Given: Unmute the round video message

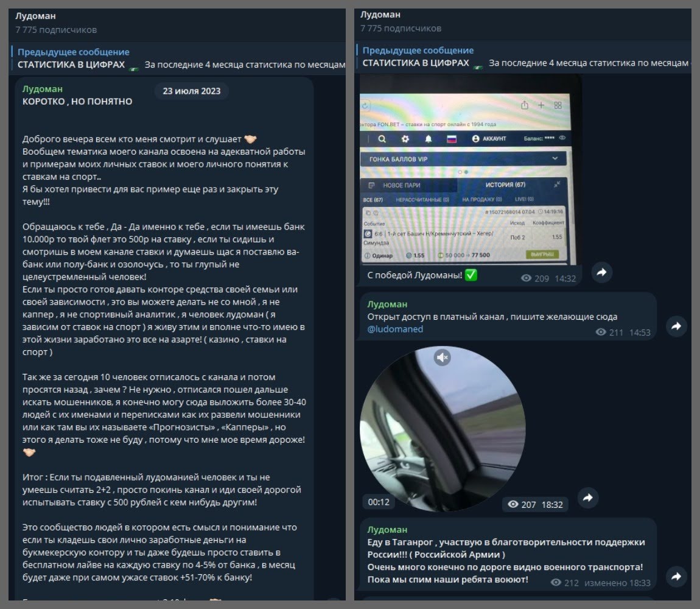Looking at the screenshot, I should pyautogui.click(x=442, y=357).
